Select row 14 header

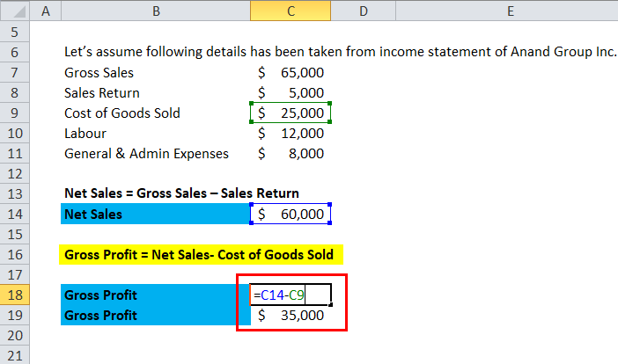15,214
